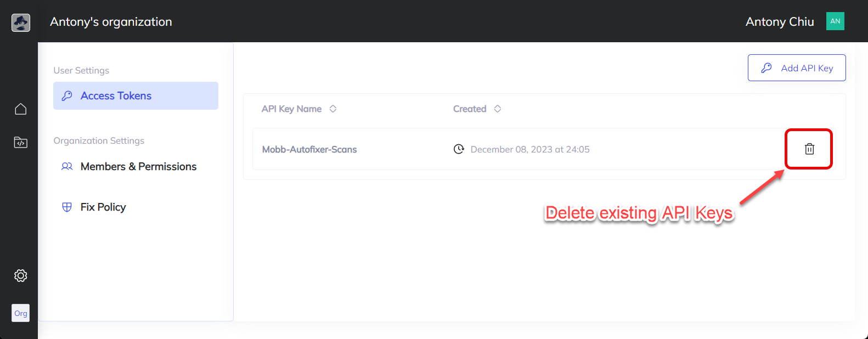868x339 pixels.
Task: Click the December 08, 2023 created date
Action: click(530, 149)
